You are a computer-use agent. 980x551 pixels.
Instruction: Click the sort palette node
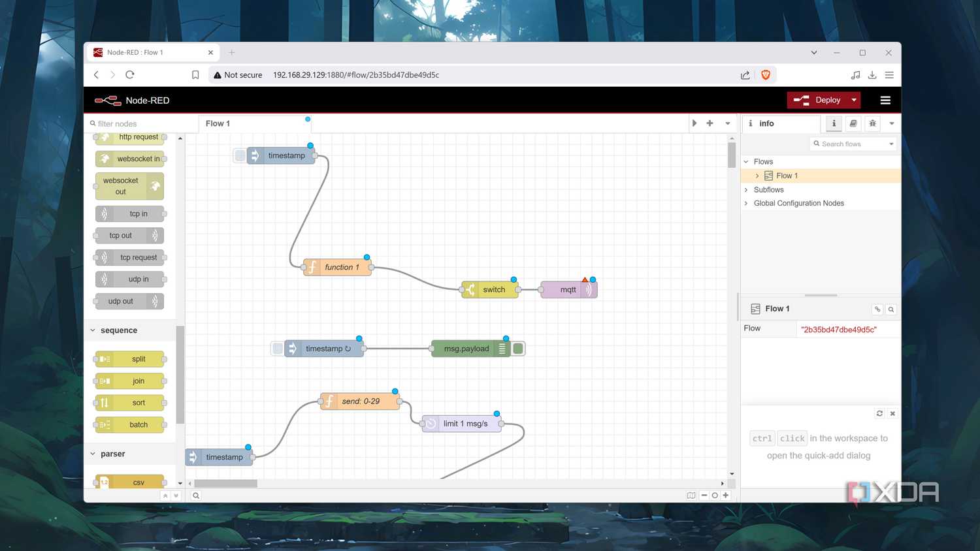tap(131, 403)
